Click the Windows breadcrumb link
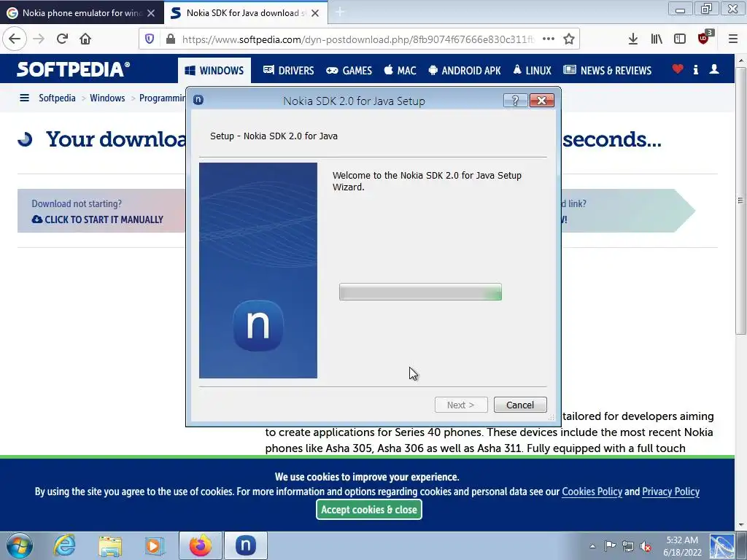The width and height of the screenshot is (747, 560). pyautogui.click(x=108, y=98)
